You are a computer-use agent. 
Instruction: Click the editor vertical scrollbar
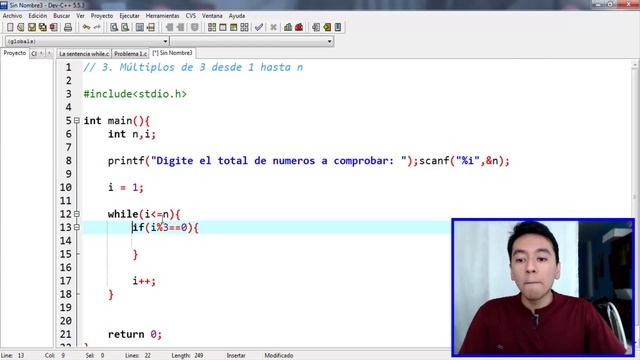tap(635, 196)
